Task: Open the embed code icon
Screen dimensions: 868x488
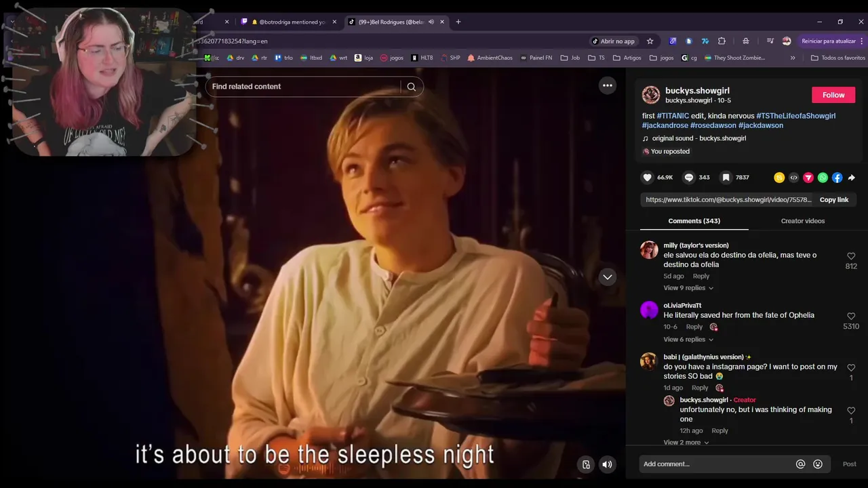Action: point(793,178)
